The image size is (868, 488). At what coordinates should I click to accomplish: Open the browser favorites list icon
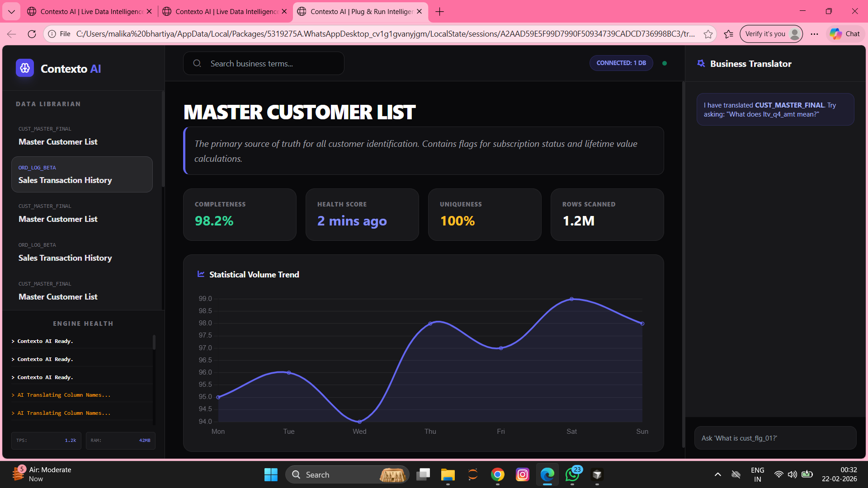tap(729, 34)
